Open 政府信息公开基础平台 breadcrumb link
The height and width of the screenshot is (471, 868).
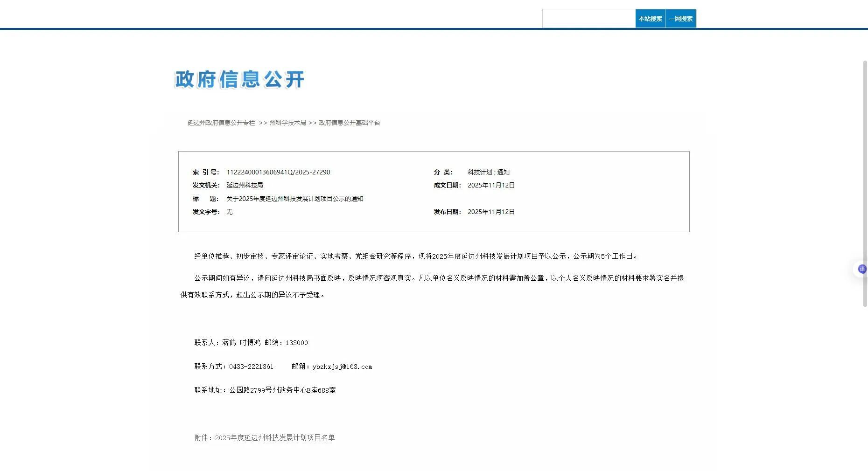[349, 123]
